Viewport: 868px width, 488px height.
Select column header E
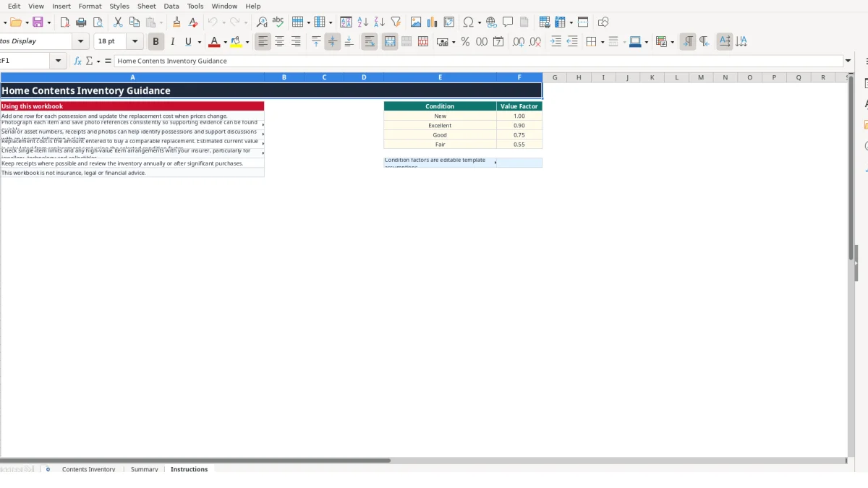(440, 77)
